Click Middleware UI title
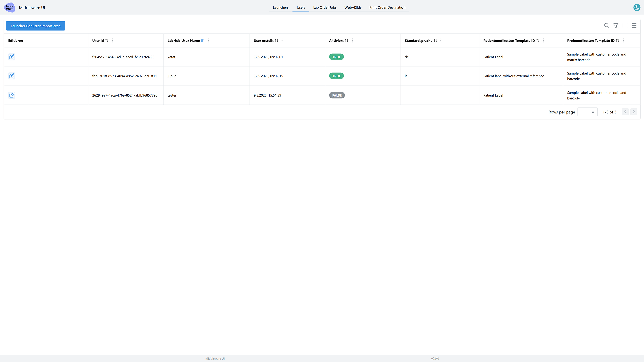 32,8
